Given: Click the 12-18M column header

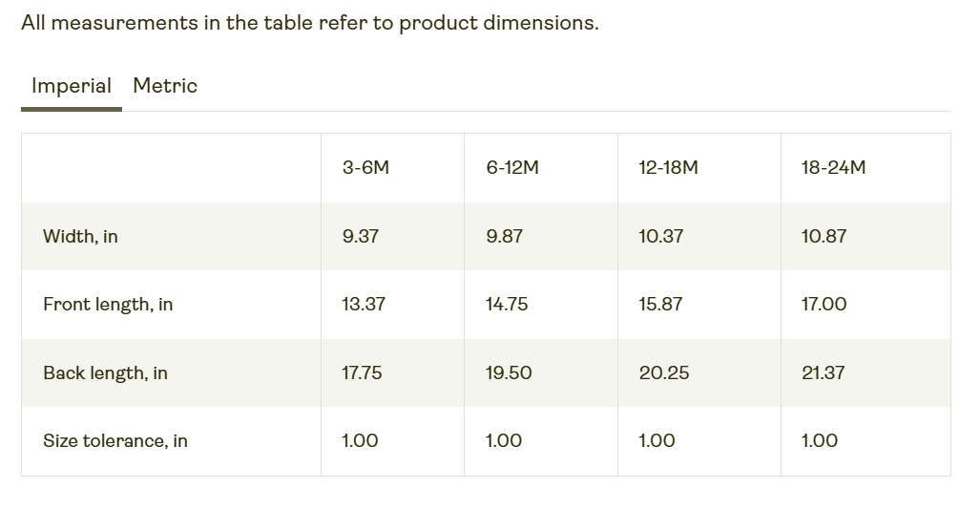Looking at the screenshot, I should coord(668,168).
